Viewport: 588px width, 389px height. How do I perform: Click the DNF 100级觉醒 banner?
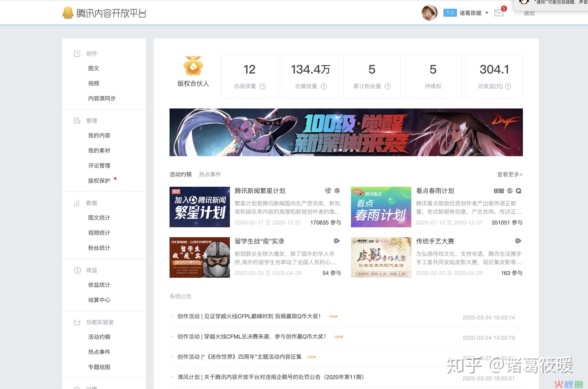point(346,132)
